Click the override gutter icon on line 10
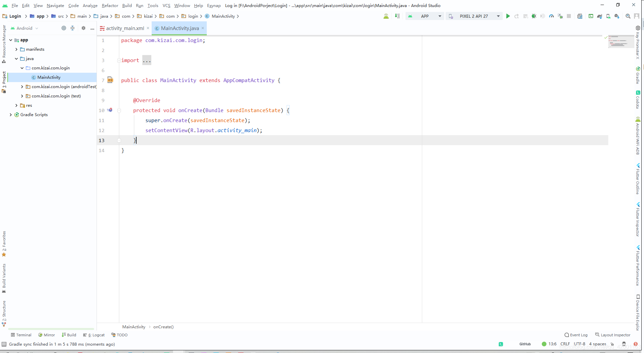 point(110,110)
